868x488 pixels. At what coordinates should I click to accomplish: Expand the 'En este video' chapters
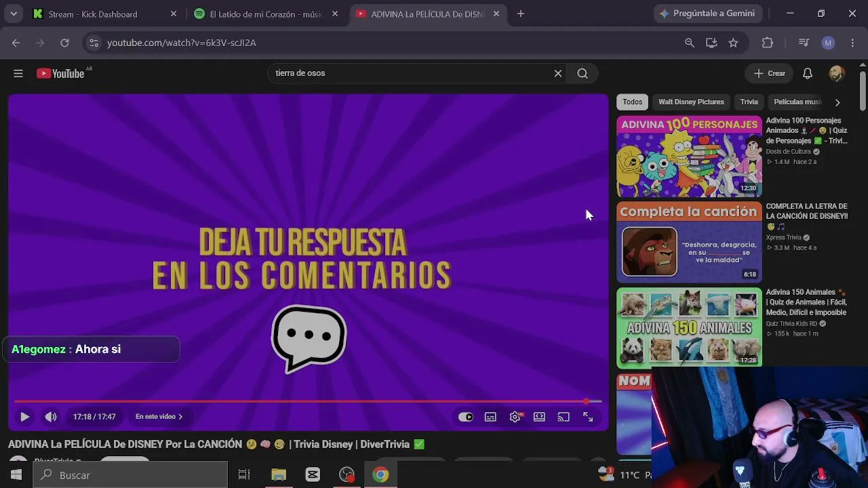159,417
